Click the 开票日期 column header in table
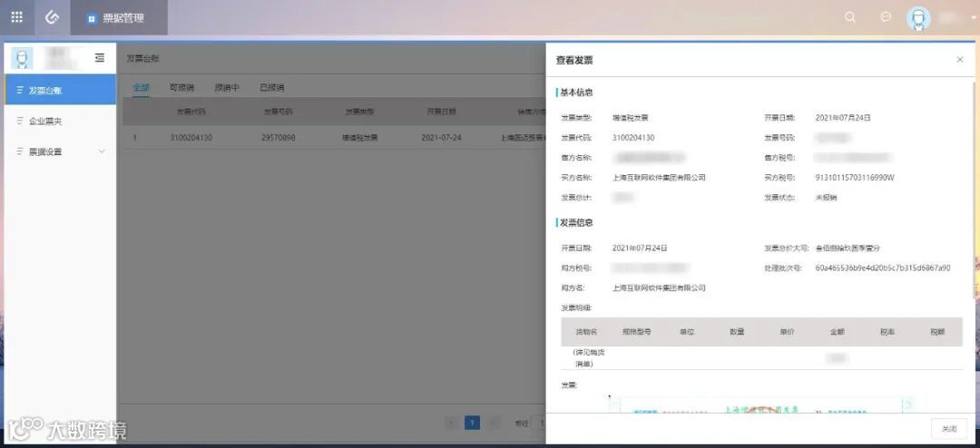 pyautogui.click(x=441, y=112)
